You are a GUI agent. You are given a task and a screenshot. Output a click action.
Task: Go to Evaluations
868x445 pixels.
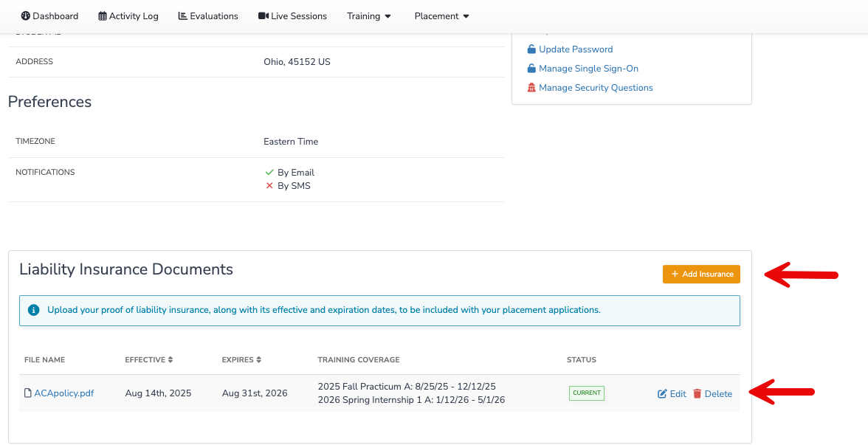[208, 16]
